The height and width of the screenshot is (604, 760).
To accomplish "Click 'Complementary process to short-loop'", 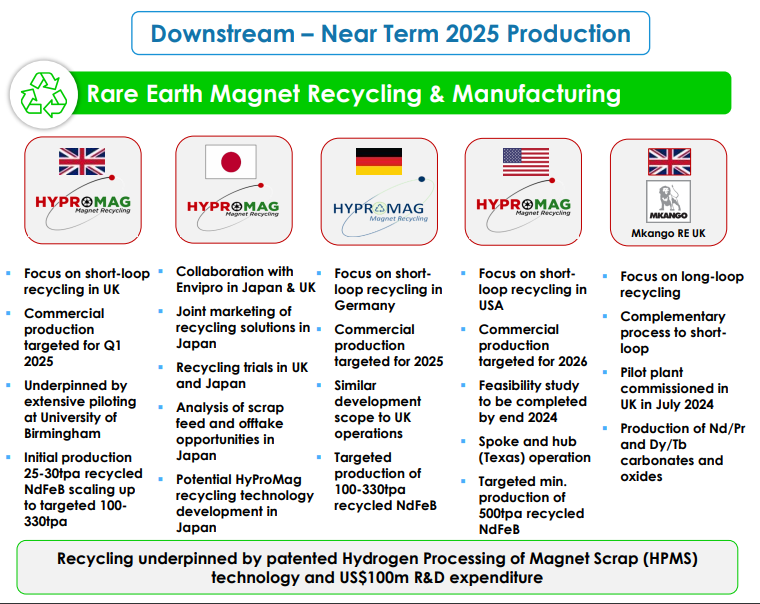I will click(673, 332).
